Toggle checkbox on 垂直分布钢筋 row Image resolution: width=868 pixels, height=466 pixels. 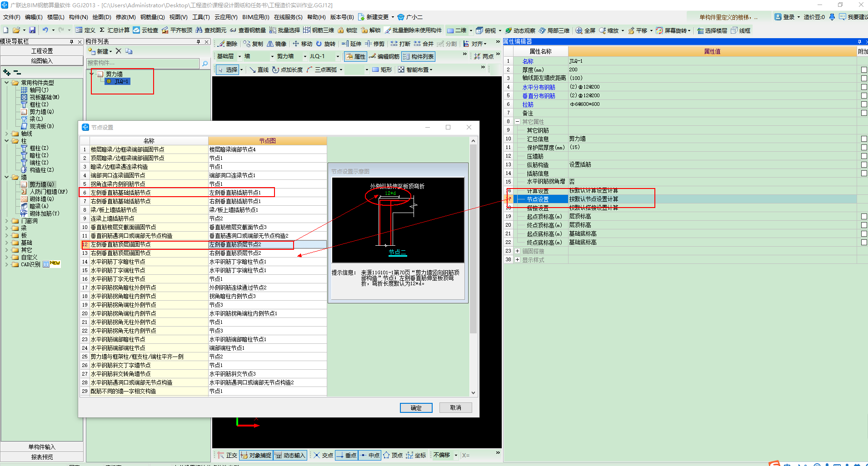(x=863, y=95)
